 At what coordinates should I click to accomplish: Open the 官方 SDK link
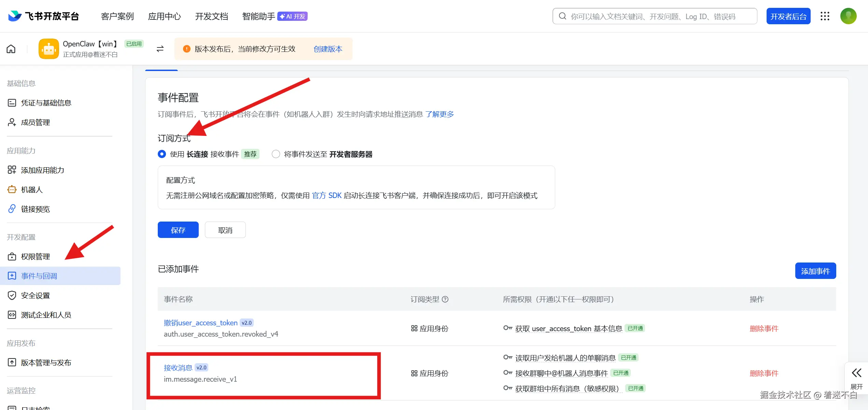326,195
